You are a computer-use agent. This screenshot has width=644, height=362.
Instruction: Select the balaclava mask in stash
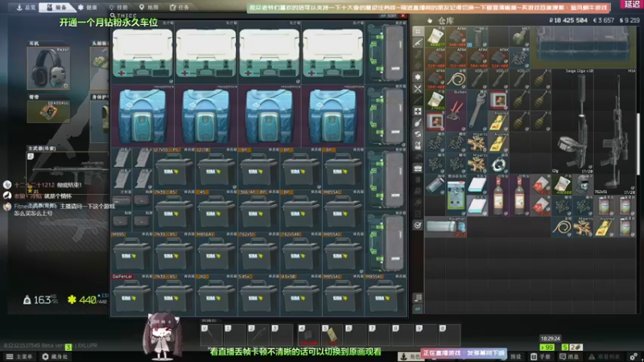tap(583, 184)
